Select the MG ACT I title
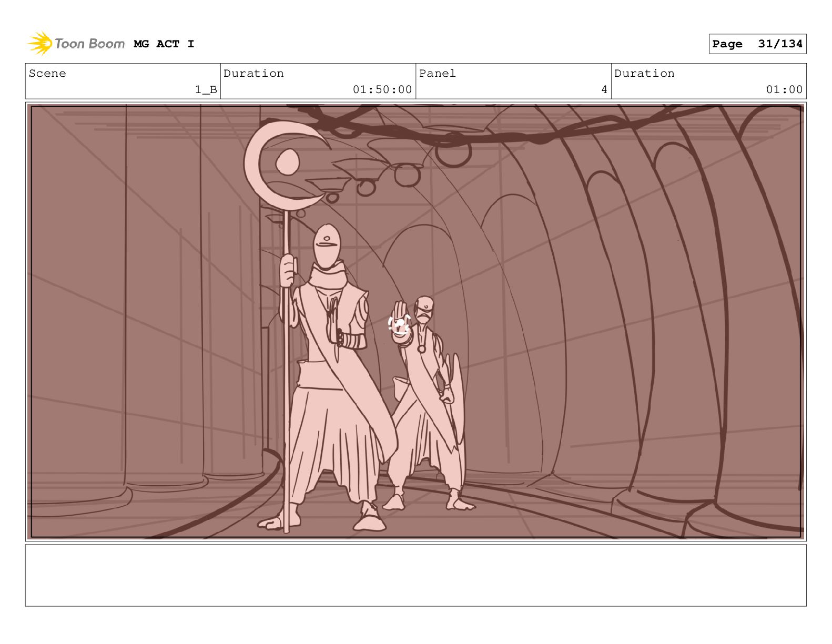 click(x=164, y=44)
